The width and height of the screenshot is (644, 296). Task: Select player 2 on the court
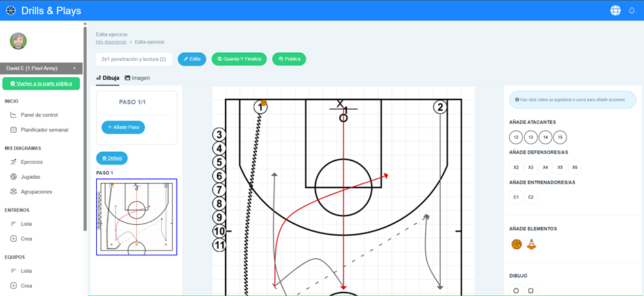click(440, 108)
